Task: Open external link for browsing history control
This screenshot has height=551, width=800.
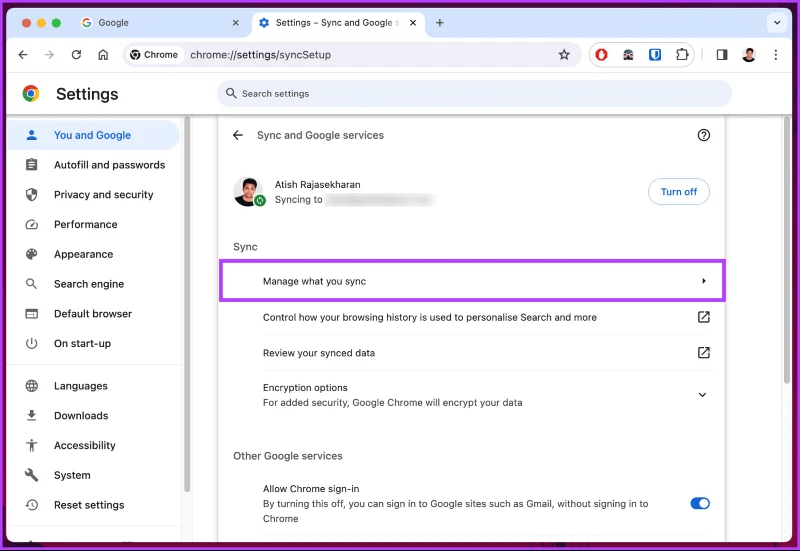Action: click(704, 317)
